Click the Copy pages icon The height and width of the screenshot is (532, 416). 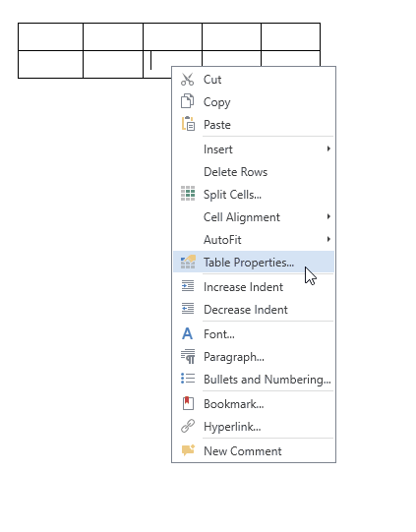[187, 101]
